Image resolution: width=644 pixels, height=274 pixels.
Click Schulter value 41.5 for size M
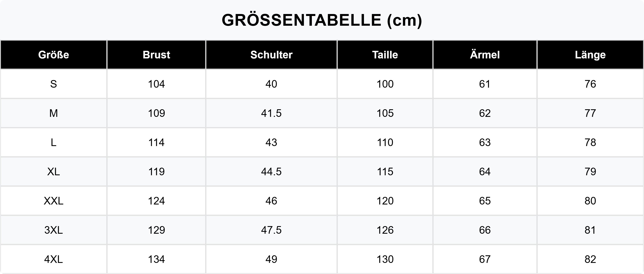coord(271,113)
